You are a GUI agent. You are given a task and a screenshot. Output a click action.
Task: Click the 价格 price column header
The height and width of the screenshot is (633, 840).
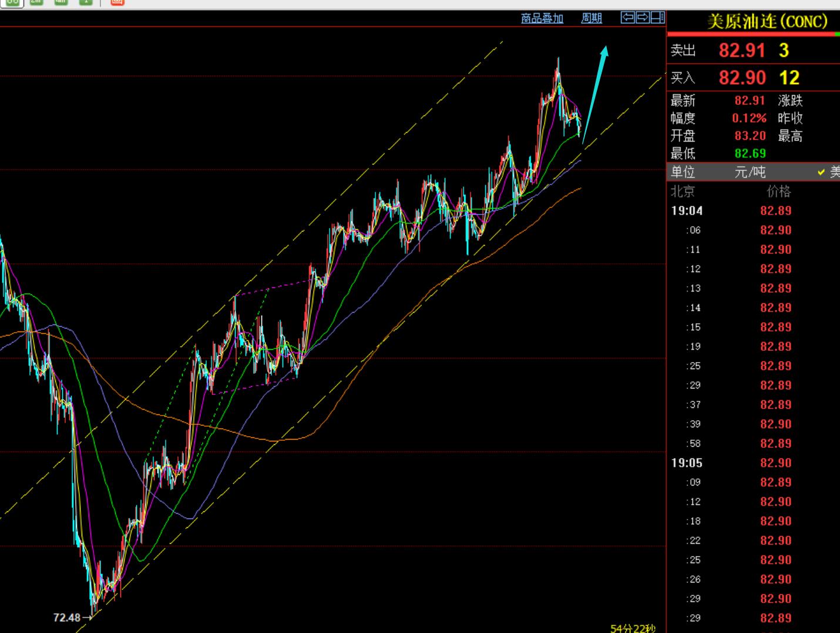pos(778,191)
